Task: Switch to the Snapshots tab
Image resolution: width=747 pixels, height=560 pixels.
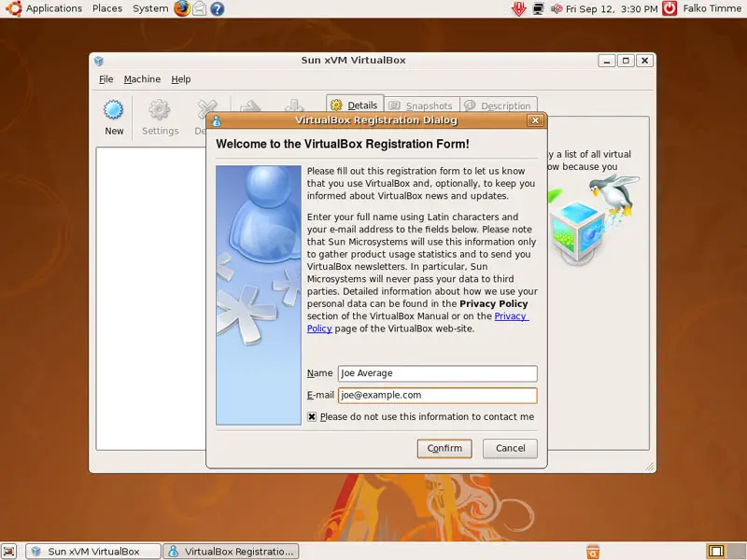Action: (422, 105)
